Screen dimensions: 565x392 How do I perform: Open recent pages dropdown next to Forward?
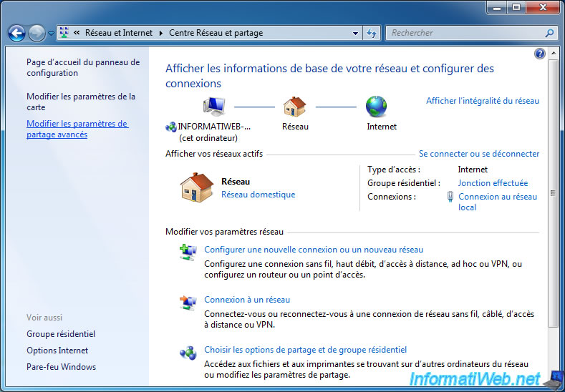click(x=51, y=34)
